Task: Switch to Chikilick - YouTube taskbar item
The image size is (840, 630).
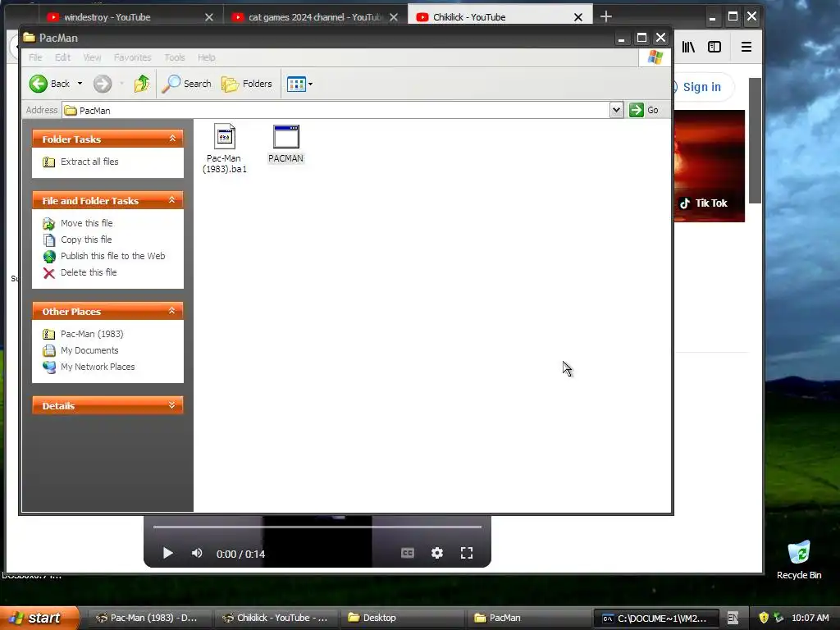Action: (x=276, y=619)
